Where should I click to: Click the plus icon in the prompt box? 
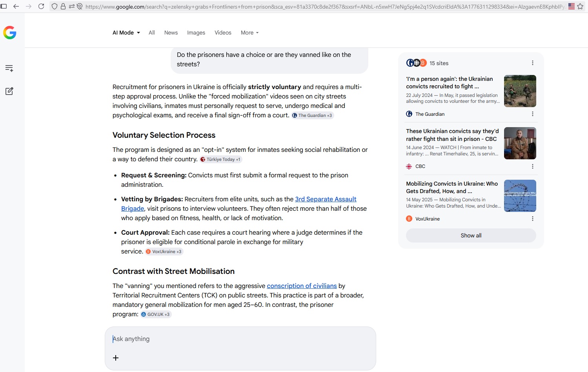tap(116, 358)
